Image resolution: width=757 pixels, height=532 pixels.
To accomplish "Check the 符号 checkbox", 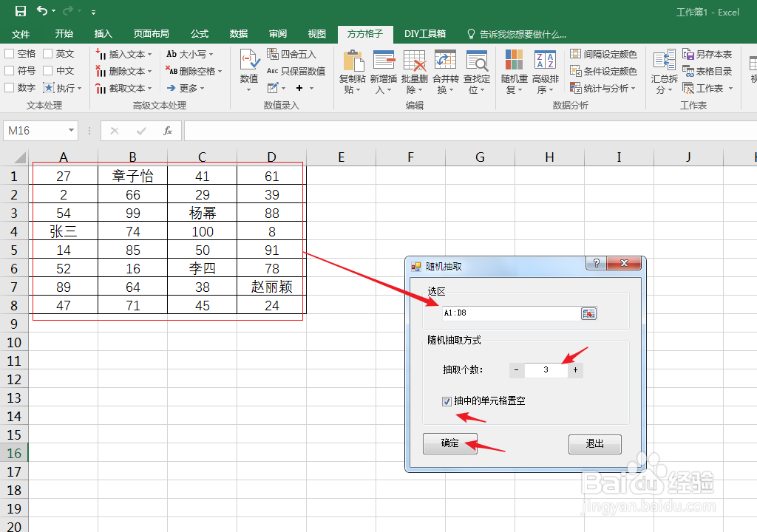I will point(9,71).
